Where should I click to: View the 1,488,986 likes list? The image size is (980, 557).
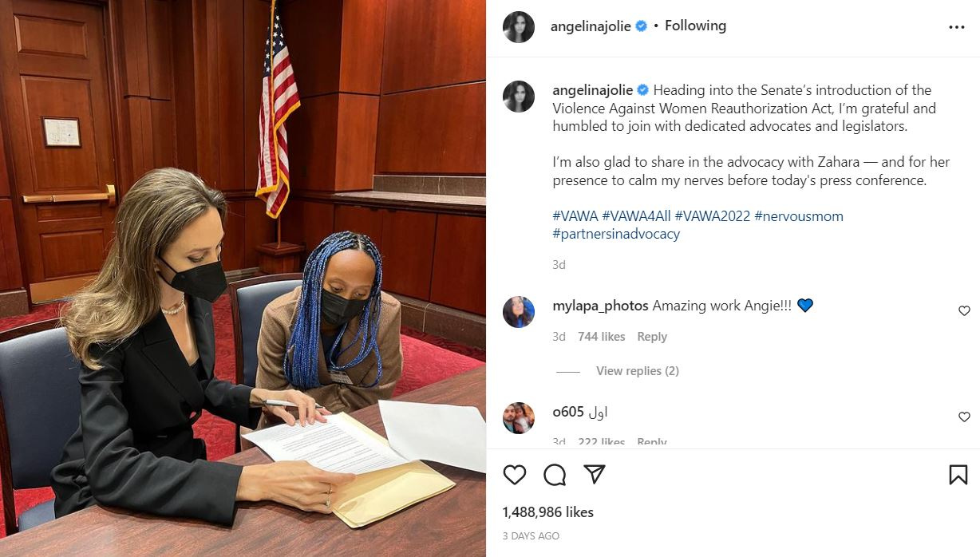(548, 512)
